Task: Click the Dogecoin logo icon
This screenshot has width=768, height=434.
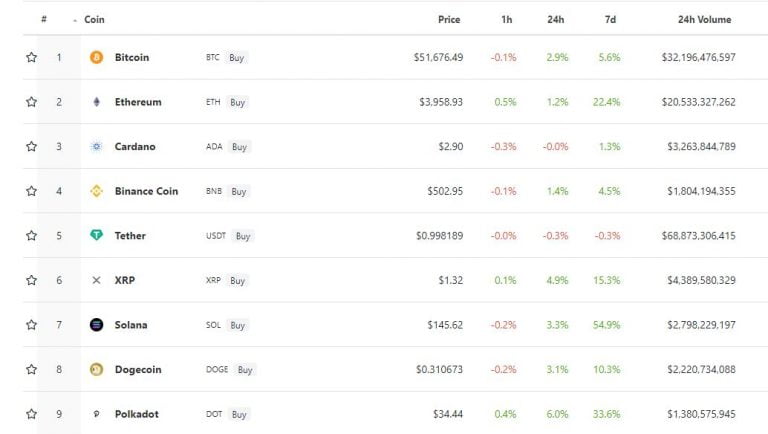Action: click(x=96, y=369)
